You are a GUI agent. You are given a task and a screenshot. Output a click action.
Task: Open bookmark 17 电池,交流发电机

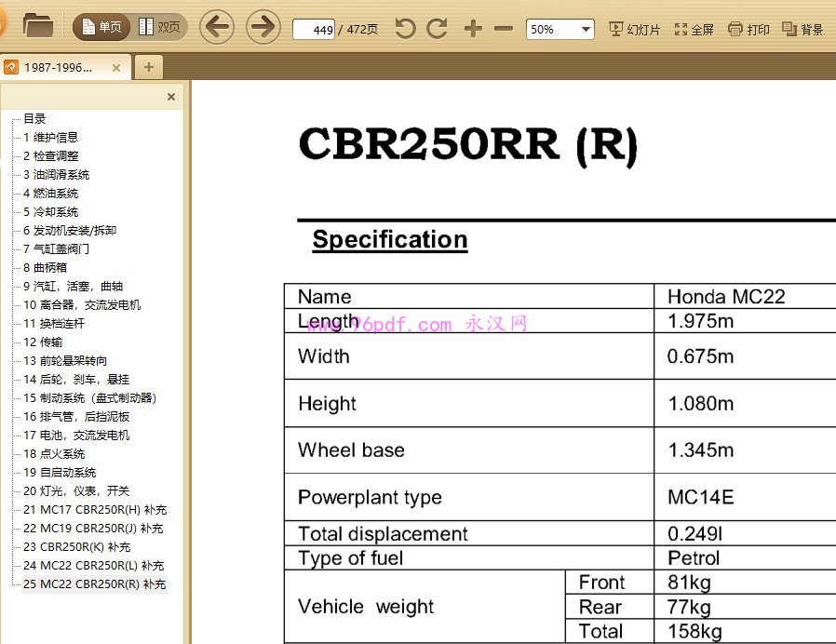[x=76, y=436]
